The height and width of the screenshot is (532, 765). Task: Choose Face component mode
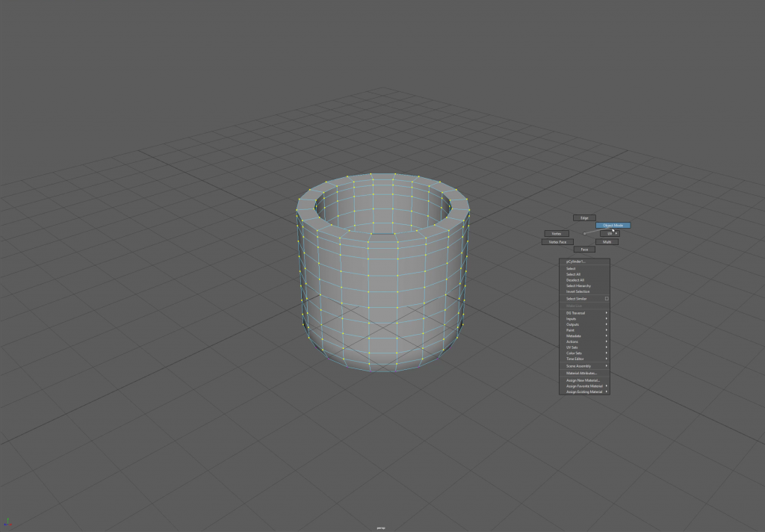point(584,249)
